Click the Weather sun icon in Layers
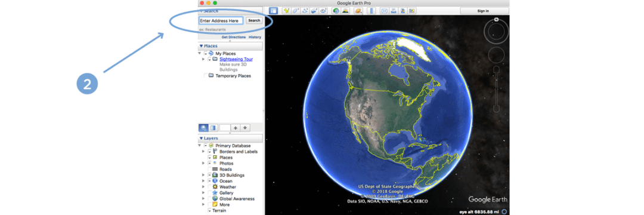Screen dimensions: 644x215 (215, 187)
